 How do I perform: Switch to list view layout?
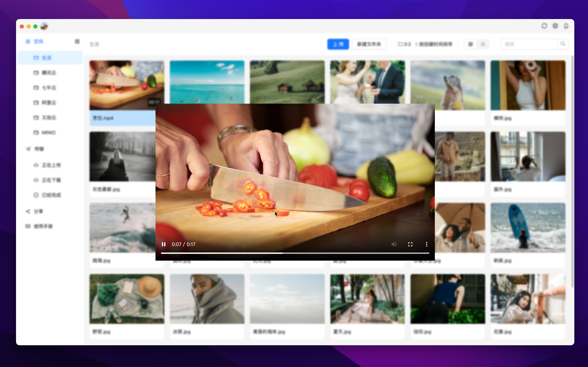(x=483, y=44)
